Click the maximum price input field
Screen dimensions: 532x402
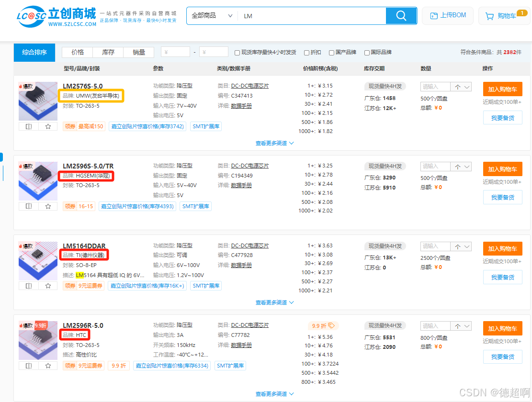click(214, 52)
